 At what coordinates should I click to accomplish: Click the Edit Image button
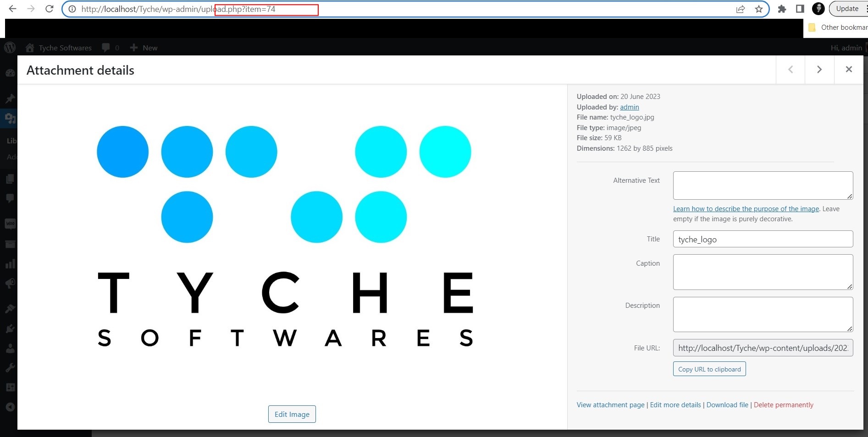(292, 414)
